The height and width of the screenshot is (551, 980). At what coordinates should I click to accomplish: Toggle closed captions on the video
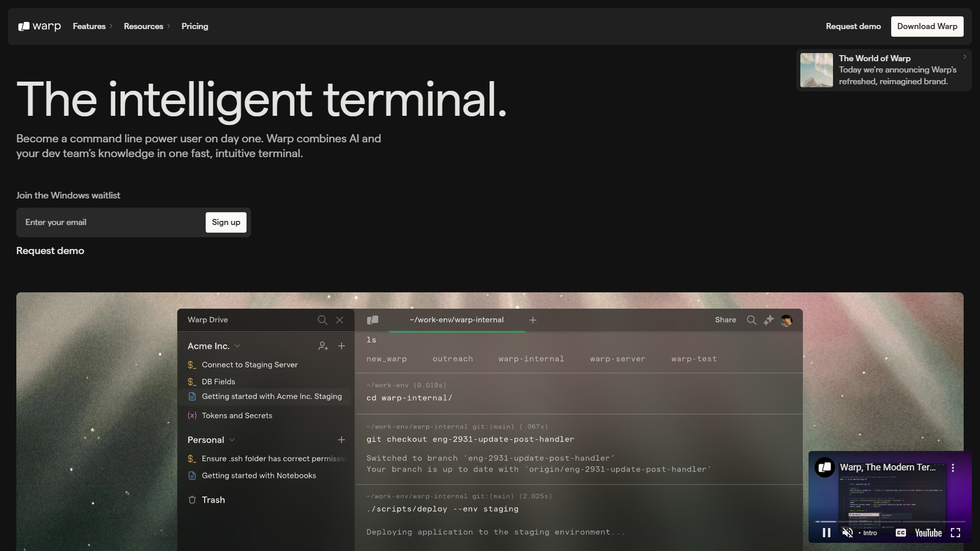[x=901, y=533]
